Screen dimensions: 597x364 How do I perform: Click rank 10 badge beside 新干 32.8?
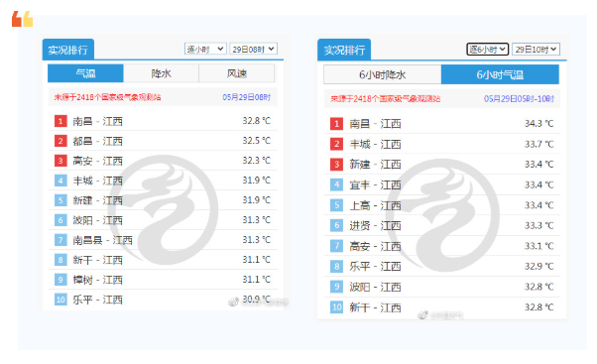pyautogui.click(x=336, y=307)
